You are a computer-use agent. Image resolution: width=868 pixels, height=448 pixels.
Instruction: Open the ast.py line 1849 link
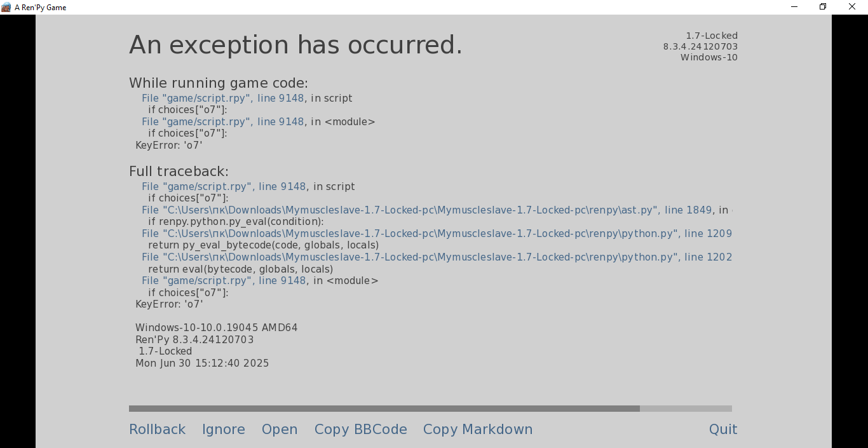426,210
